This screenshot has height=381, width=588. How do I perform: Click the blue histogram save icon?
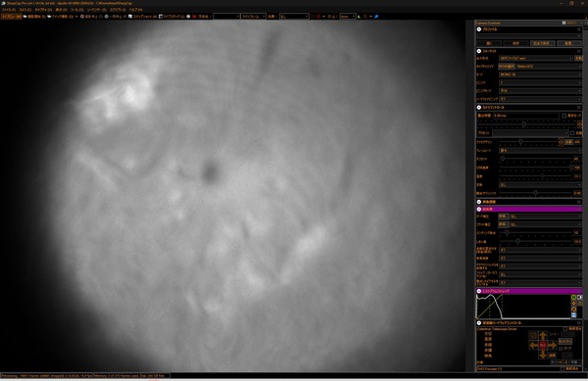pos(573,315)
